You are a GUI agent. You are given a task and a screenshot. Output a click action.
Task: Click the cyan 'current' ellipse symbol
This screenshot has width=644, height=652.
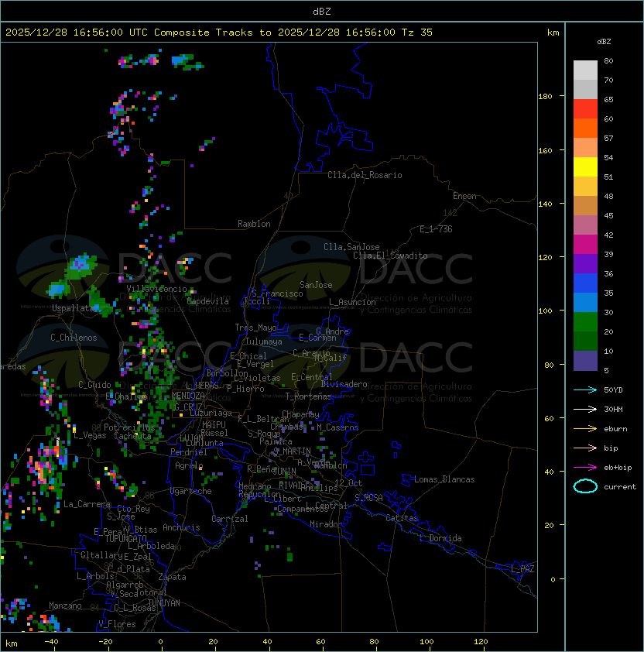point(585,486)
